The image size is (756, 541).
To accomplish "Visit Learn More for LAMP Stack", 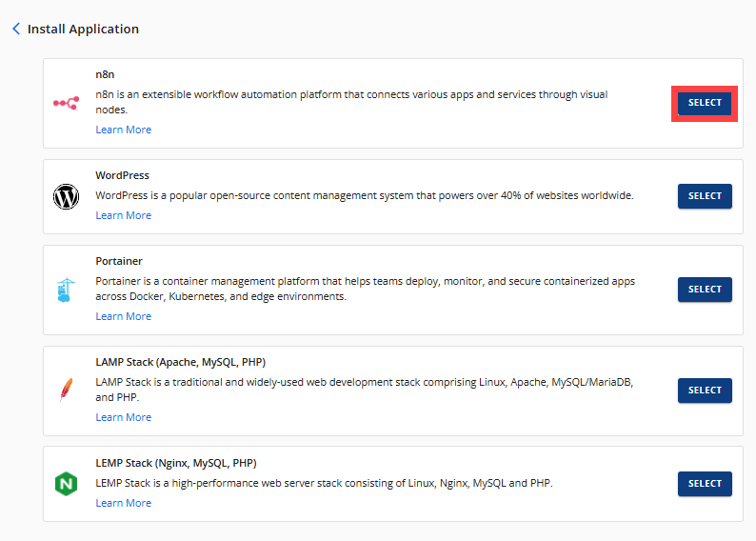I will tap(123, 417).
